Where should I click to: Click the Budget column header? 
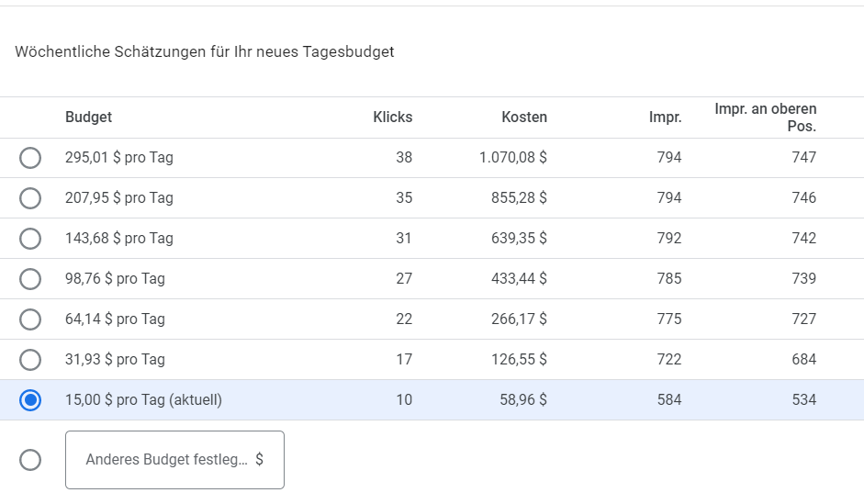pyautogui.click(x=88, y=117)
